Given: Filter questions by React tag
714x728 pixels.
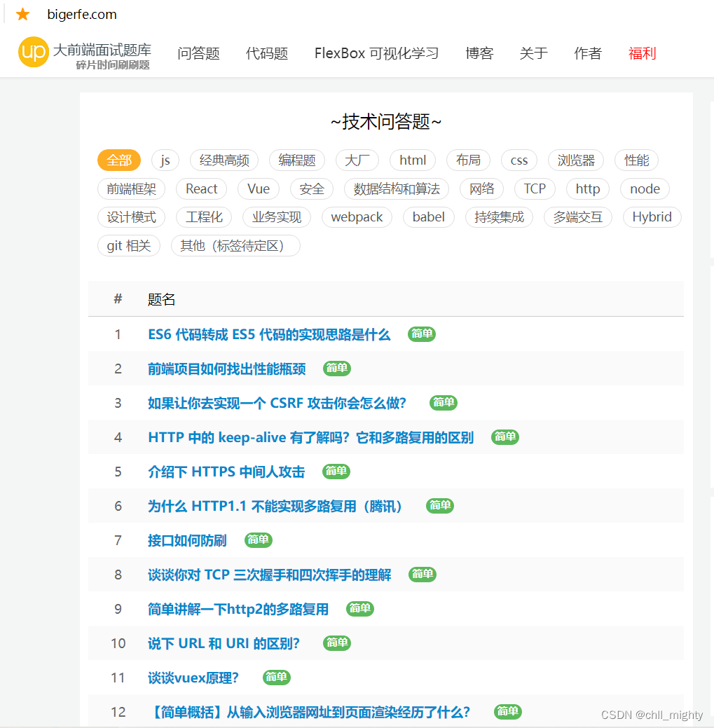Looking at the screenshot, I should (201, 188).
